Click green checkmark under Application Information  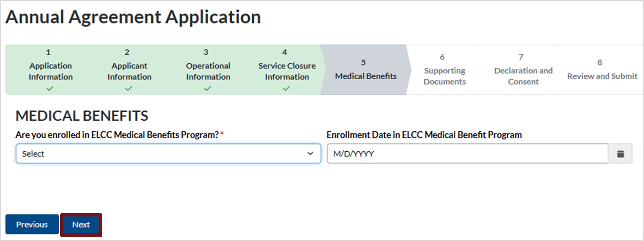50,89
